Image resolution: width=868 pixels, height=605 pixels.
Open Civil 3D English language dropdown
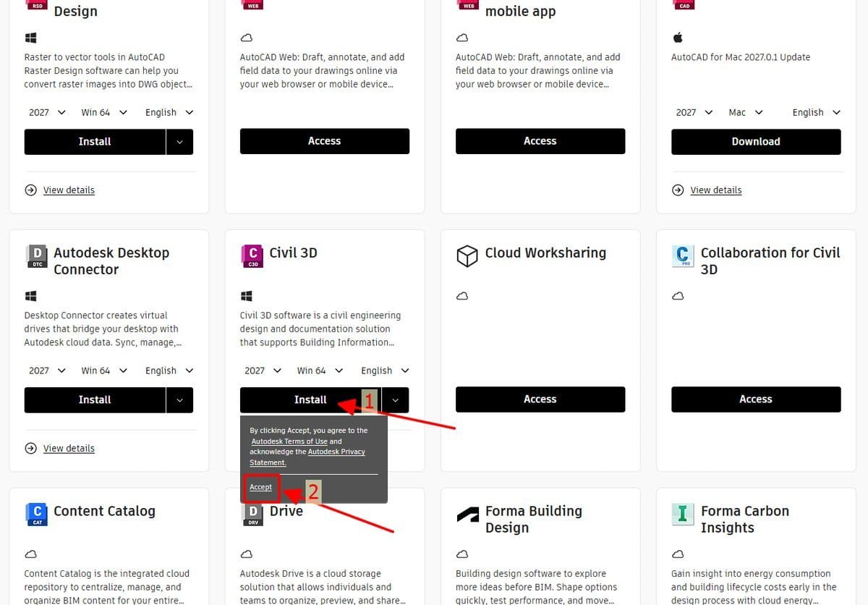(385, 371)
